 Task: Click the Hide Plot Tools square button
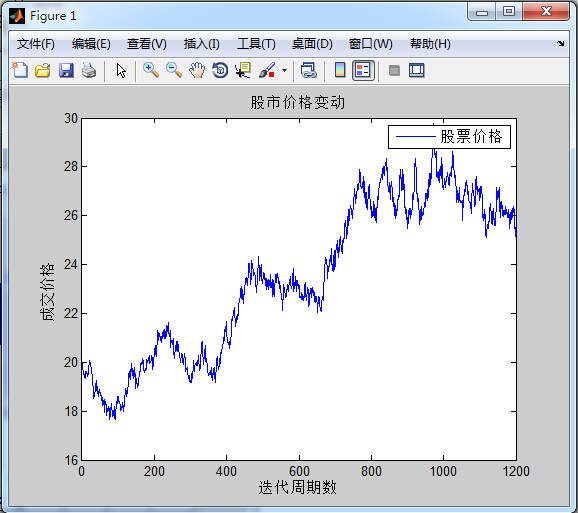point(394,70)
